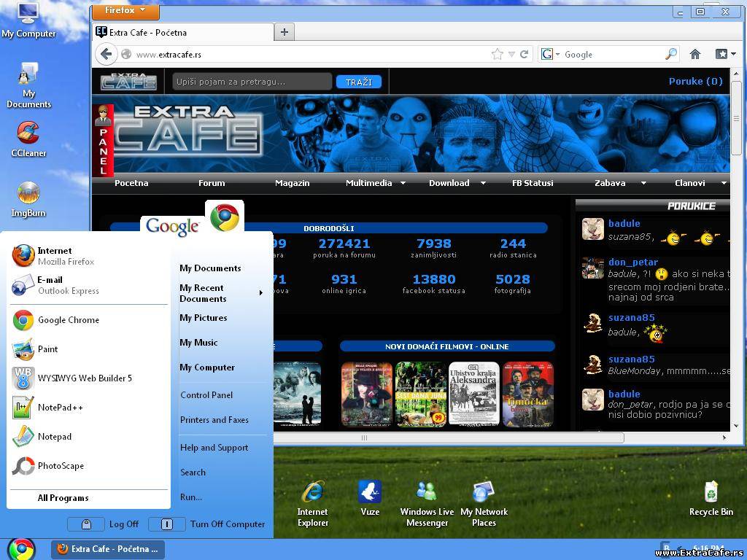Click the TRAŽI search button
This screenshot has height=560, width=747.
pyautogui.click(x=359, y=82)
